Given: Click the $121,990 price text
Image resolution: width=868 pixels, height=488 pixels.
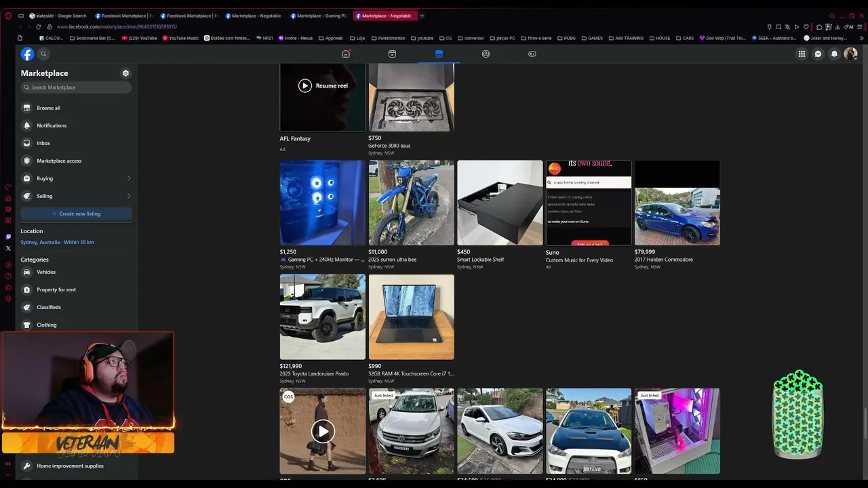Looking at the screenshot, I should click(x=291, y=366).
